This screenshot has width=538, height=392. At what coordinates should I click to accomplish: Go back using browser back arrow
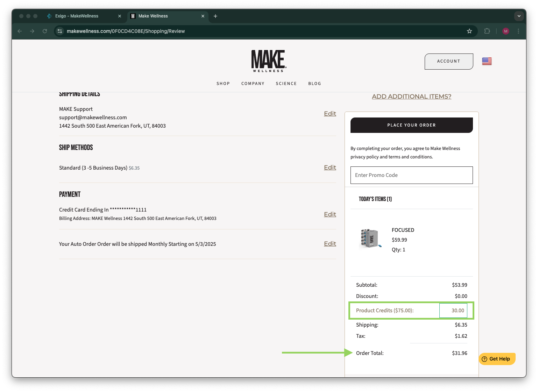click(x=20, y=31)
